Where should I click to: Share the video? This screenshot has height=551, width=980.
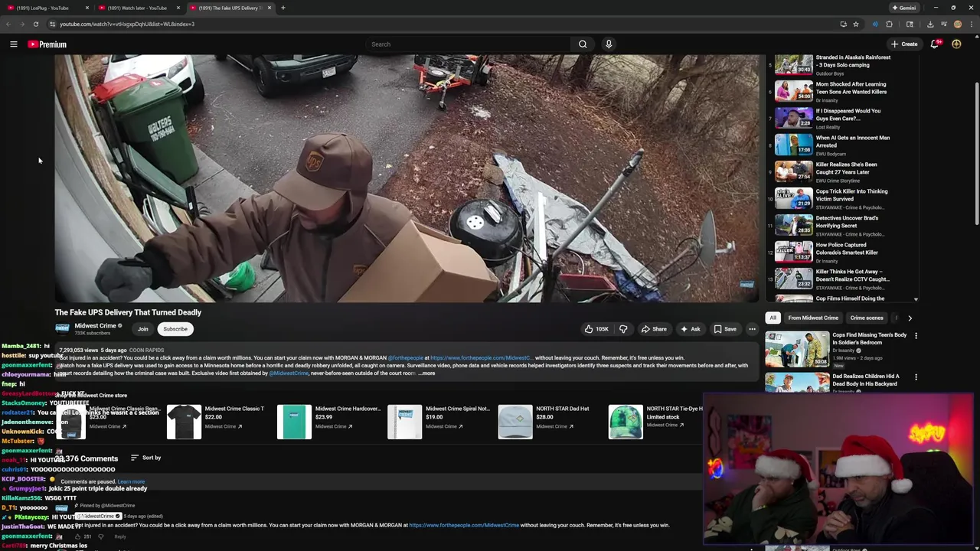654,329
